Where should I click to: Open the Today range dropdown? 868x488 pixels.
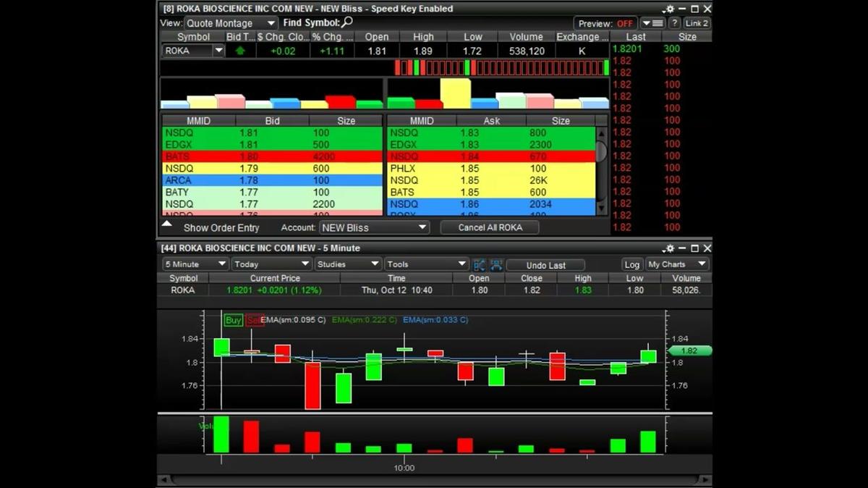click(x=271, y=264)
